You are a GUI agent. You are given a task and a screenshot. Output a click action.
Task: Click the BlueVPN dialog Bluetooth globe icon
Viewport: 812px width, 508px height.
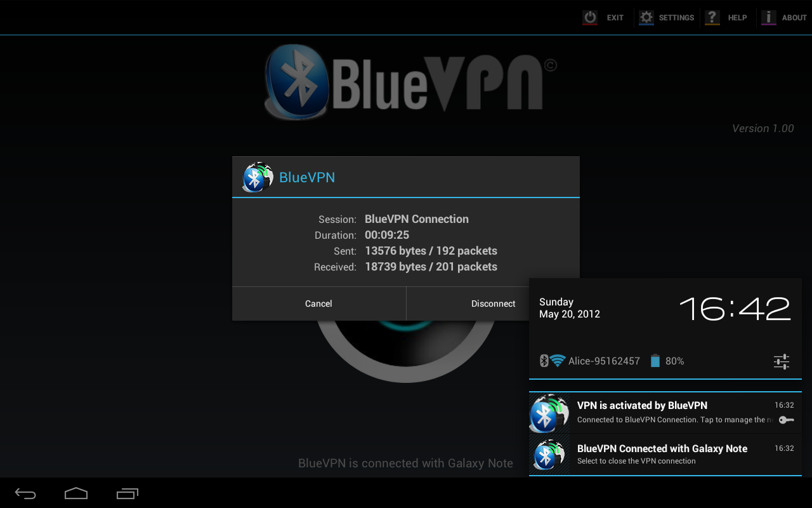coord(257,177)
